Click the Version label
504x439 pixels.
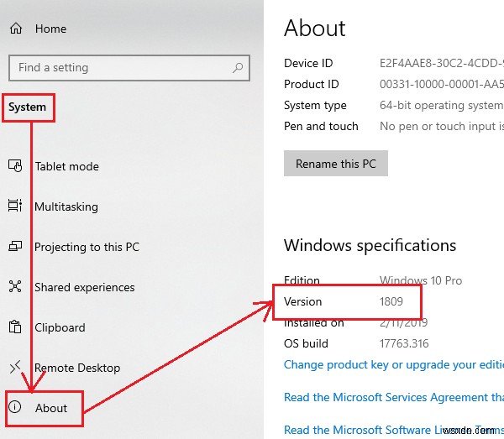click(302, 301)
